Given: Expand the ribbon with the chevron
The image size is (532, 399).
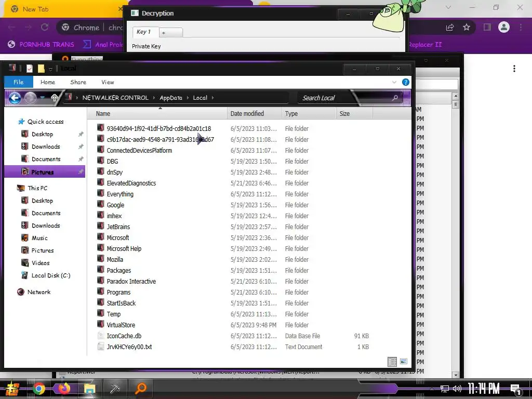Looking at the screenshot, I should 394,82.
